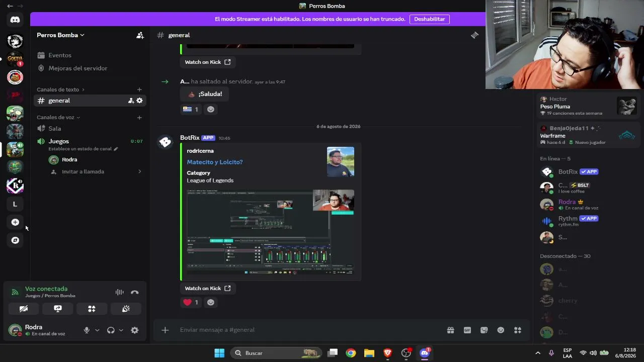Select Rodra in the Juegos channel
Viewport: 644px width, 362px height.
(96, 160)
